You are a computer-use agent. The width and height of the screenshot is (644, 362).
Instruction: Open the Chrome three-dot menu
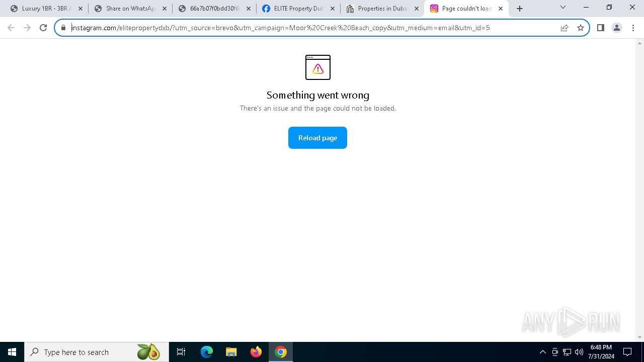pos(632,28)
